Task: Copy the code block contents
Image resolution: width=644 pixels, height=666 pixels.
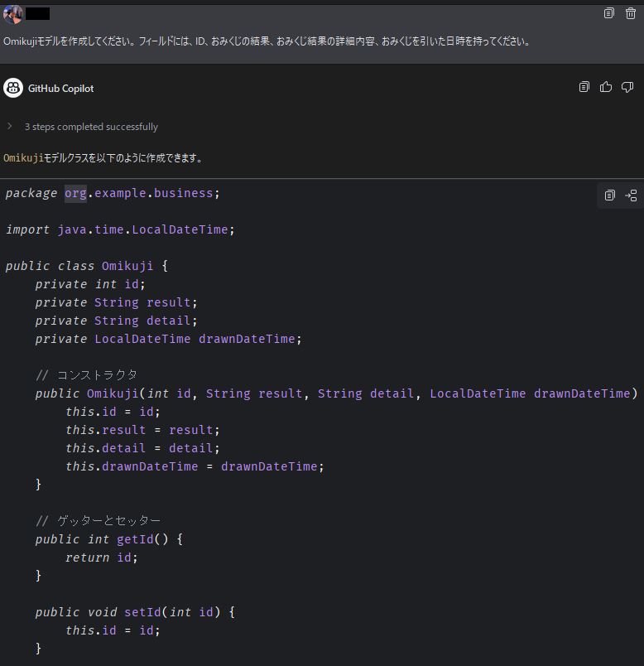Action: (x=609, y=195)
